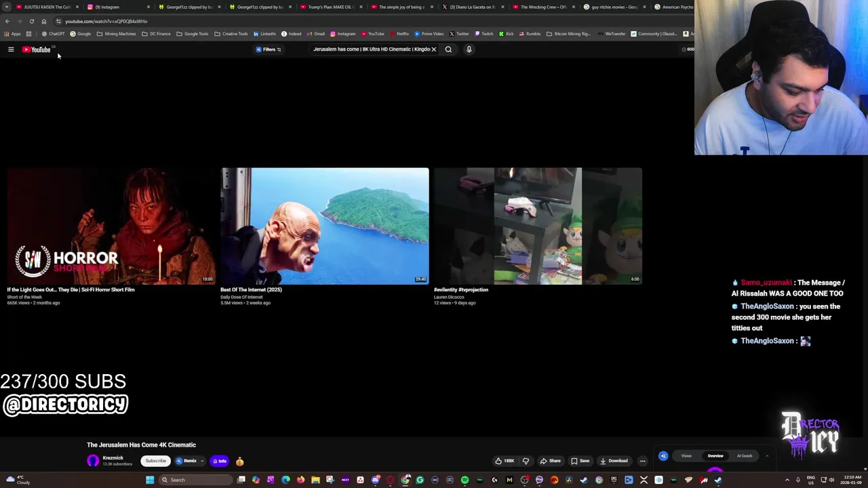
Task: Select the Overview tab in extension panel
Action: pyautogui.click(x=715, y=456)
